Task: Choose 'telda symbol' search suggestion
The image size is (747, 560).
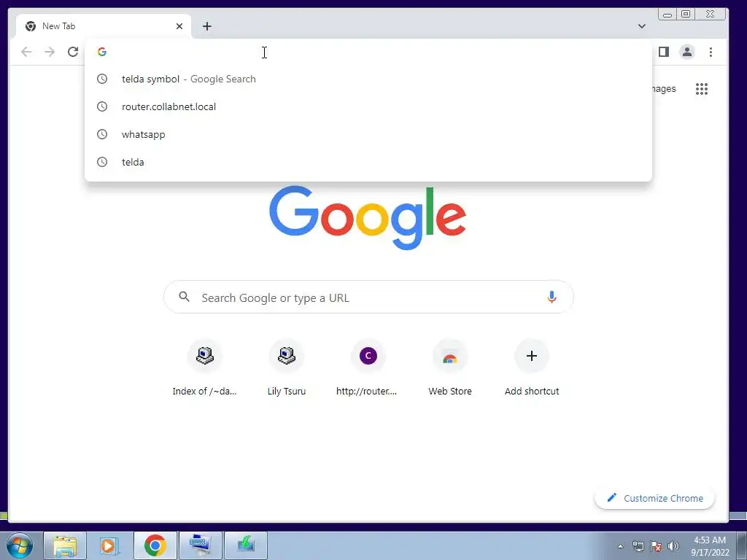Action: (x=368, y=79)
